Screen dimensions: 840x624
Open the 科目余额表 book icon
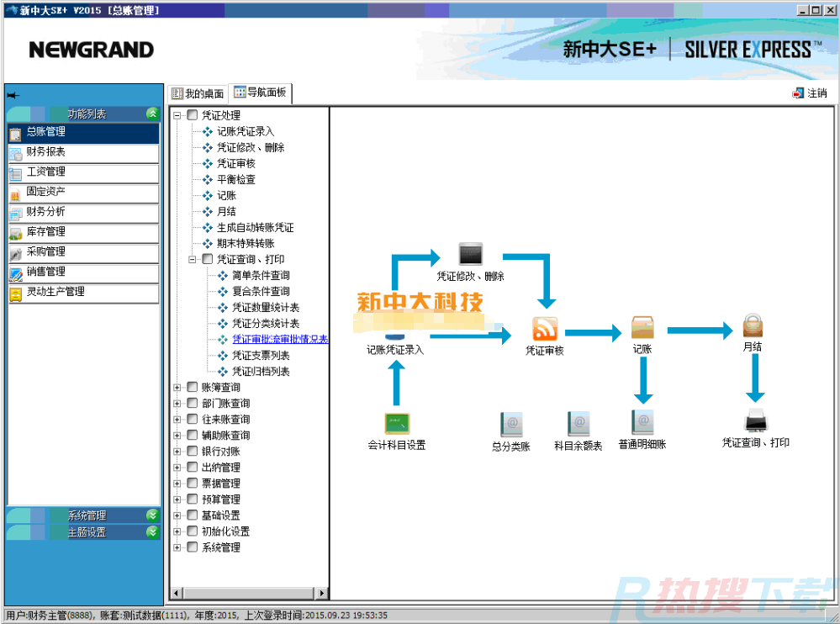[x=578, y=424]
